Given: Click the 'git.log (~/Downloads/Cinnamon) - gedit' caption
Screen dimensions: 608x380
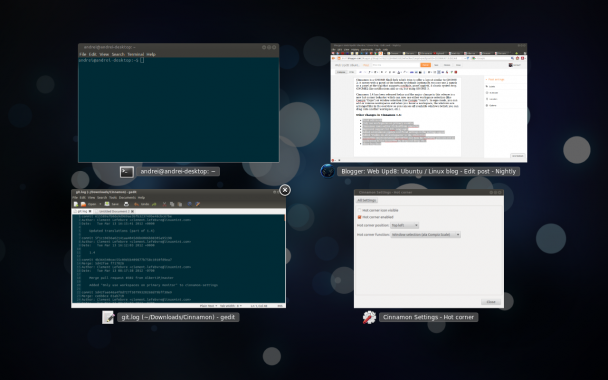Looking at the screenshot, I should click(178, 317).
